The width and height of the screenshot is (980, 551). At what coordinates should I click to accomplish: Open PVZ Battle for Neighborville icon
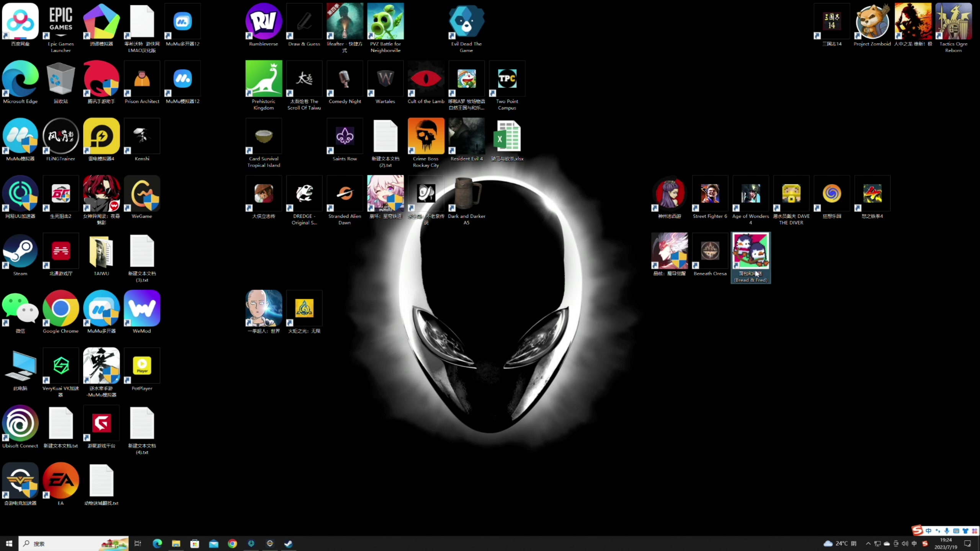(385, 28)
